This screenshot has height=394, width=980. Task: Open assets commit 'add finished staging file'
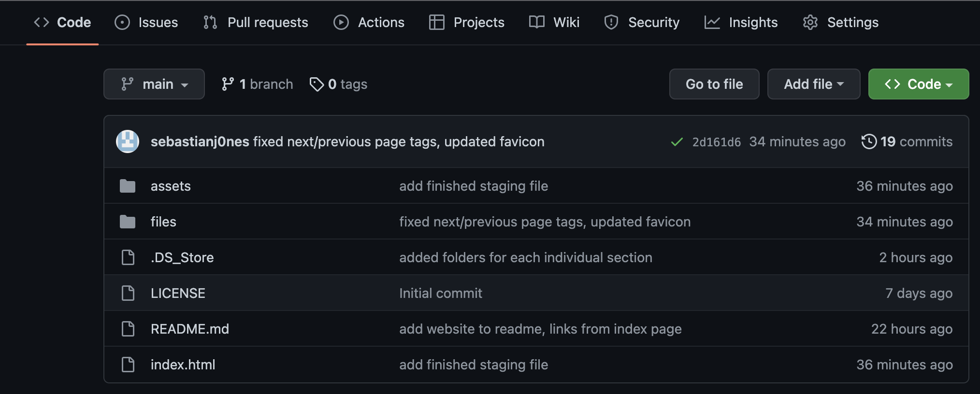click(x=474, y=186)
